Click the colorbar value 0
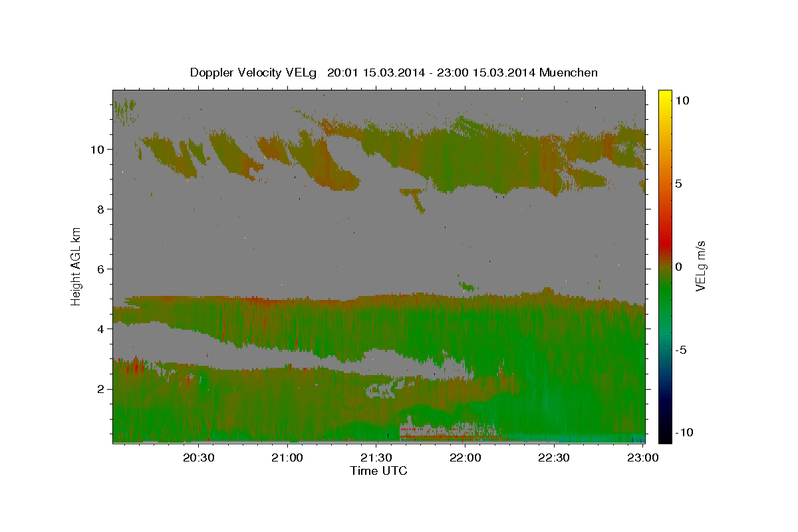Image resolution: width=798 pixels, height=532 pixels. (x=679, y=267)
